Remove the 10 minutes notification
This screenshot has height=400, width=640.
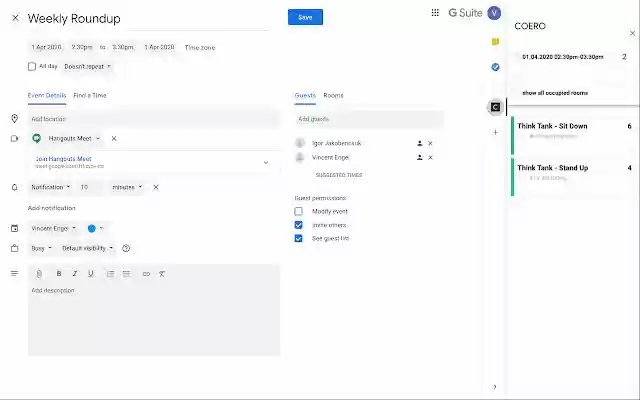coord(156,187)
